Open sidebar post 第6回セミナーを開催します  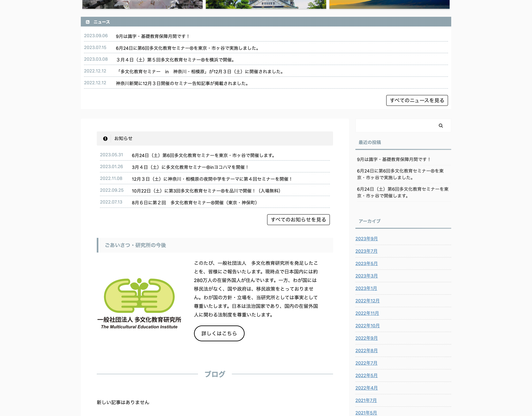[x=403, y=192]
